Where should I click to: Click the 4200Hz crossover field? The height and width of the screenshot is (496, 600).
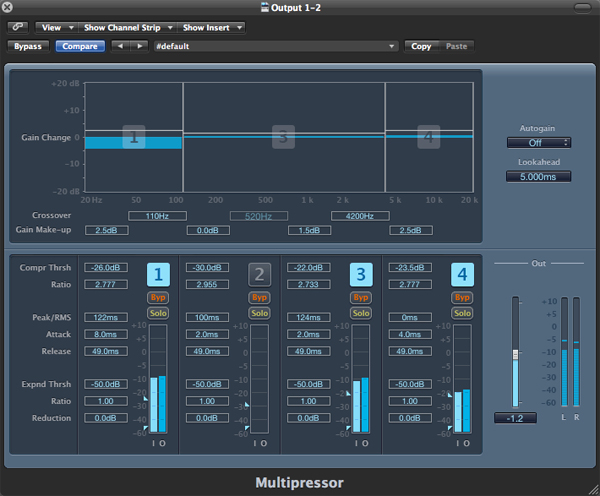(360, 216)
